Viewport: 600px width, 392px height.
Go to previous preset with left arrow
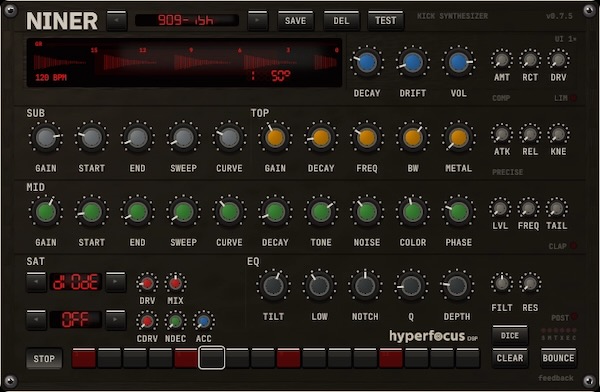tap(117, 21)
